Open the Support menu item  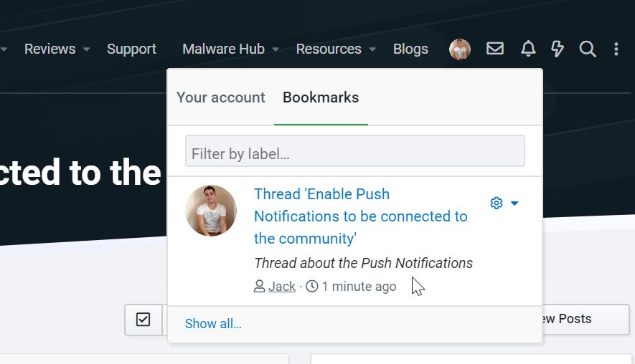pyautogui.click(x=131, y=49)
